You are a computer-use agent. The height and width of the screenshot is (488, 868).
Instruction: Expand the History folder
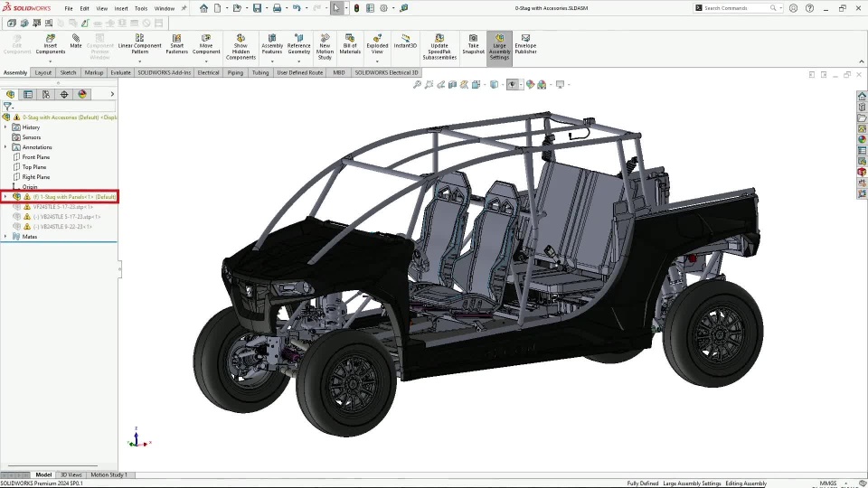point(5,127)
